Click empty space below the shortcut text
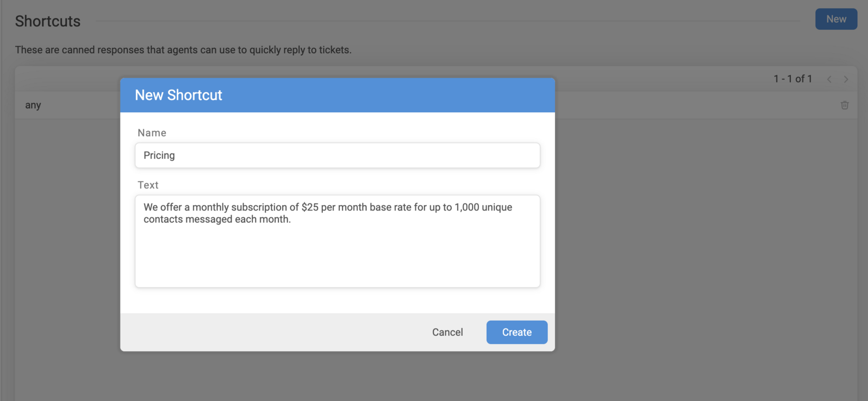The width and height of the screenshot is (868, 401). point(337,258)
